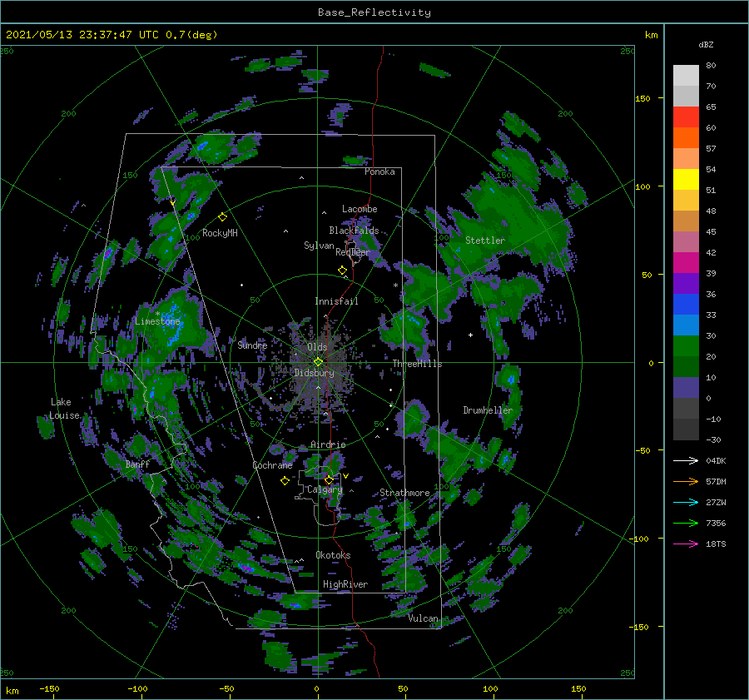The width and height of the screenshot is (749, 700).
Task: Click the yellow diamond marker beside RockyMH
Action: point(222,217)
